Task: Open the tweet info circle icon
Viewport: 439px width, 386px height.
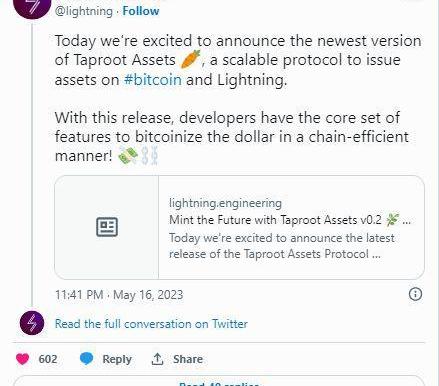Action: (415, 294)
